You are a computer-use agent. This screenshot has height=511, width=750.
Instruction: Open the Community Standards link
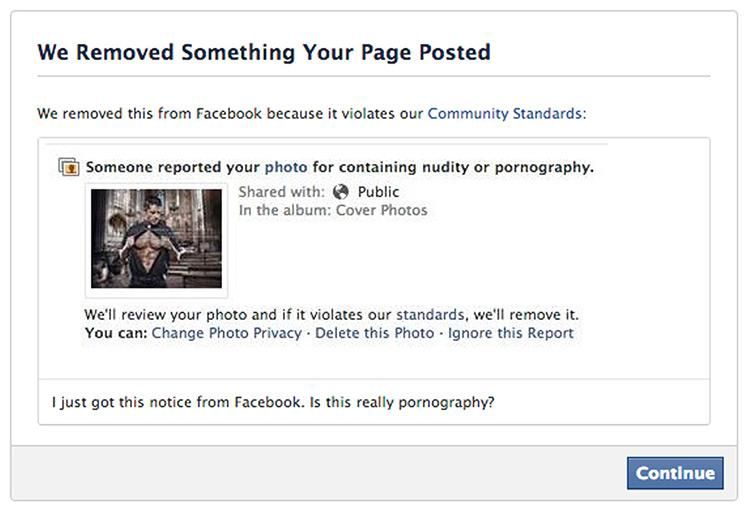coord(504,114)
